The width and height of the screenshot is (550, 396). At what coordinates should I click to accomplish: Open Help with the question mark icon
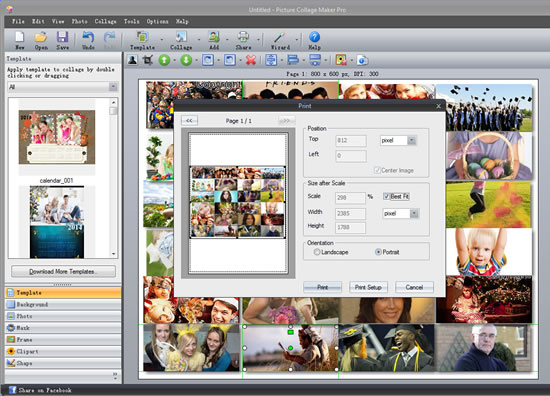[x=314, y=37]
